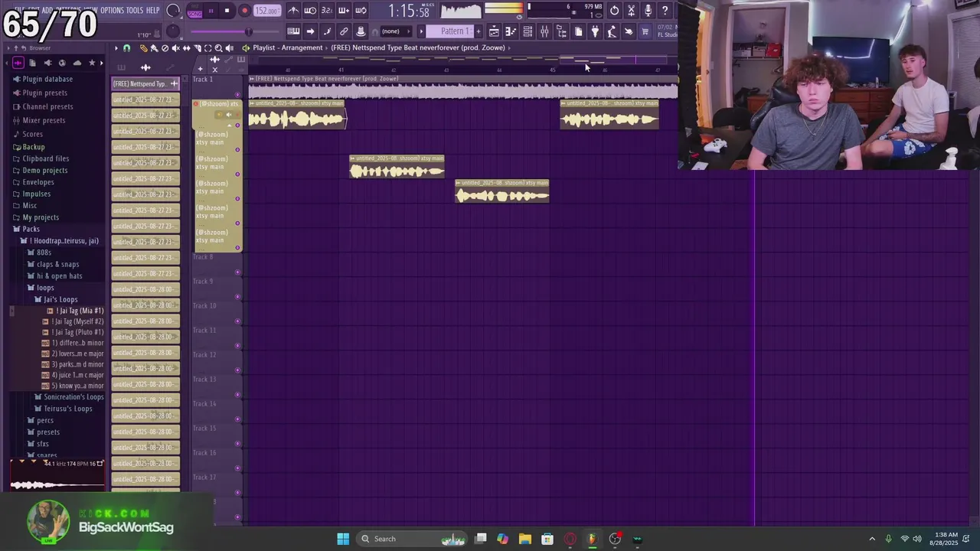Click the Pause button in the transport
The height and width of the screenshot is (551, 980).
click(211, 11)
